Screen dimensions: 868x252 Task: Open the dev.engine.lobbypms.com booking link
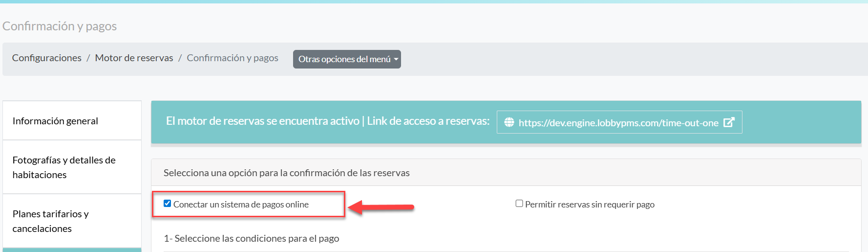[x=618, y=123]
